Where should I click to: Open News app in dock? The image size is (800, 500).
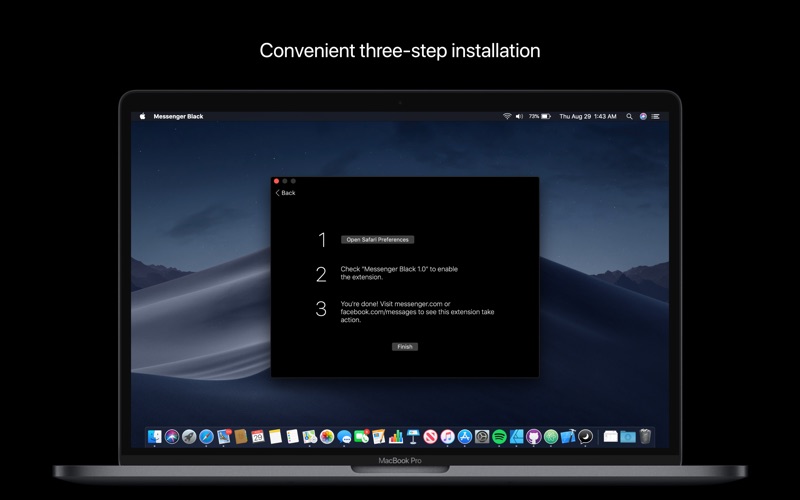(430, 437)
